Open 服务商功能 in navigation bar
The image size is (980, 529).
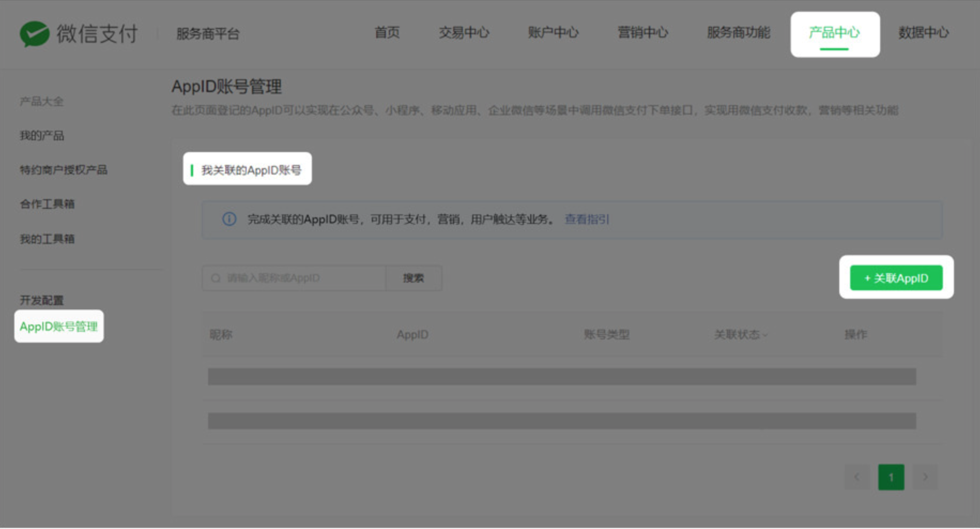pos(738,33)
